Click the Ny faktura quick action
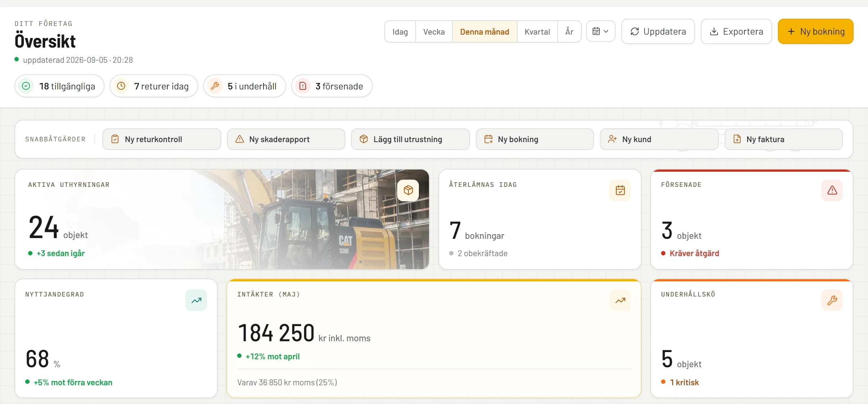The width and height of the screenshot is (868, 404). point(783,139)
